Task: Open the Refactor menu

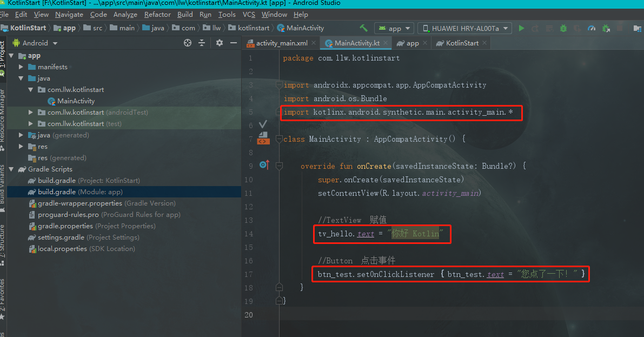Action: click(157, 15)
